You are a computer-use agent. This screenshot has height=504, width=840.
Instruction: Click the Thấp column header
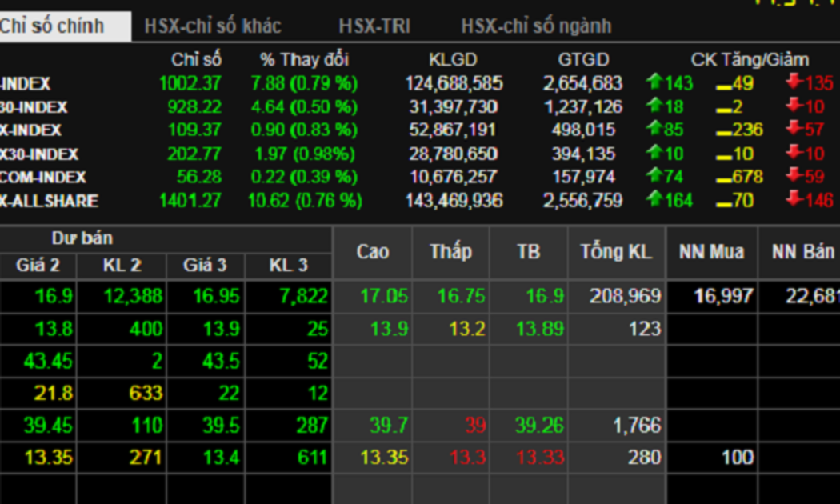[450, 252]
